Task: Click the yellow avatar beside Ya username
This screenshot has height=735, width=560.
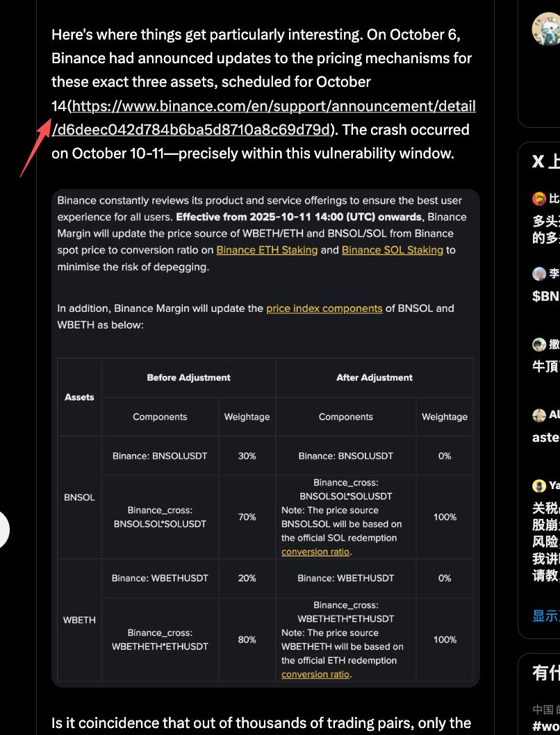Action: pyautogui.click(x=539, y=486)
